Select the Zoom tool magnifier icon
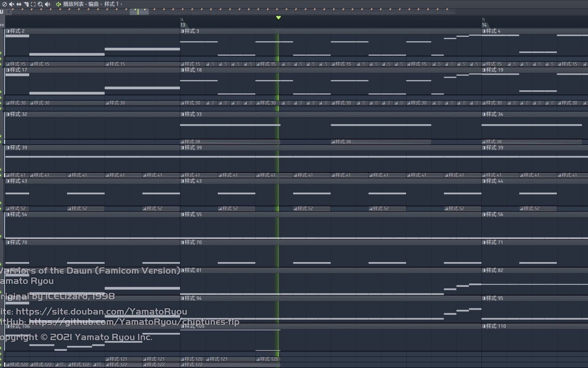Screen dimensions: 588x368 tap(40, 4)
